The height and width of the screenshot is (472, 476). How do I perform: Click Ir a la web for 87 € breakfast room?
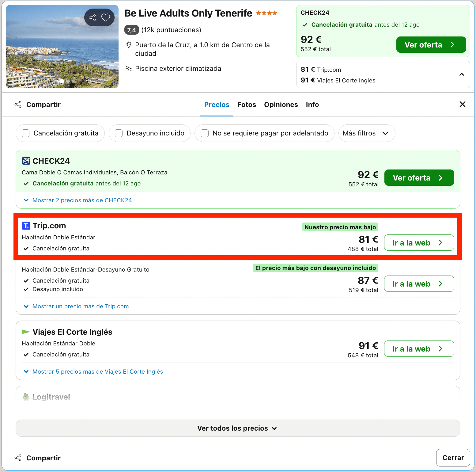(x=419, y=284)
